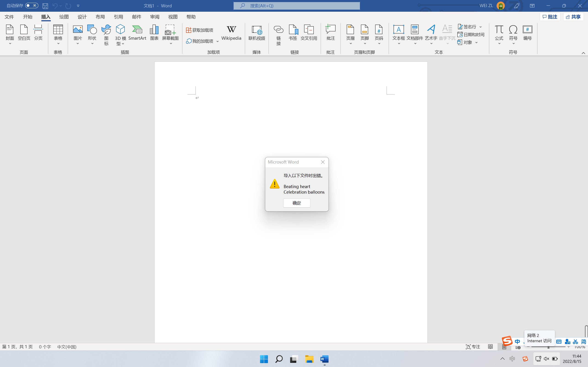The height and width of the screenshot is (367, 588).
Task: Switch to the 审阅 ribbon tab
Action: point(155,17)
